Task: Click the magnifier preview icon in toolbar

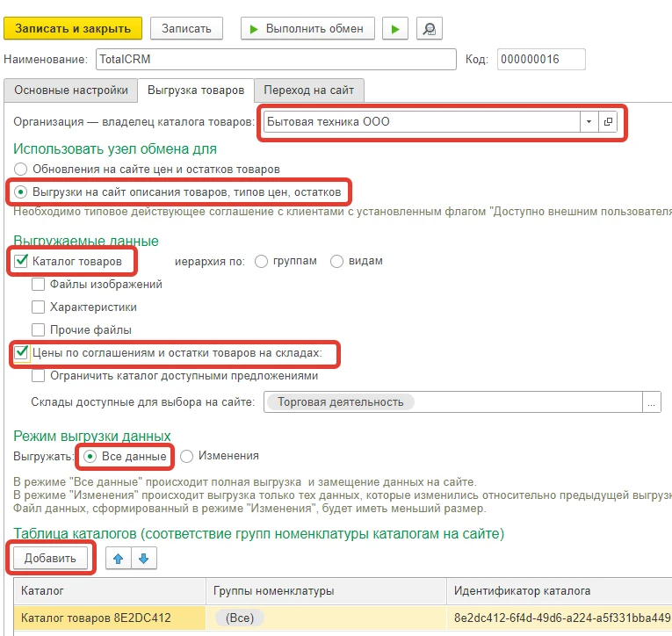Action: click(x=429, y=29)
